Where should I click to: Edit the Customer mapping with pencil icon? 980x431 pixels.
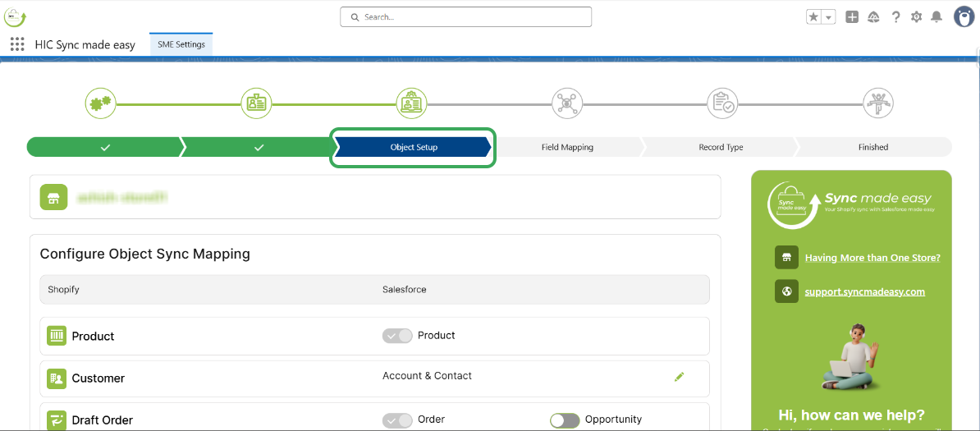[x=679, y=377]
